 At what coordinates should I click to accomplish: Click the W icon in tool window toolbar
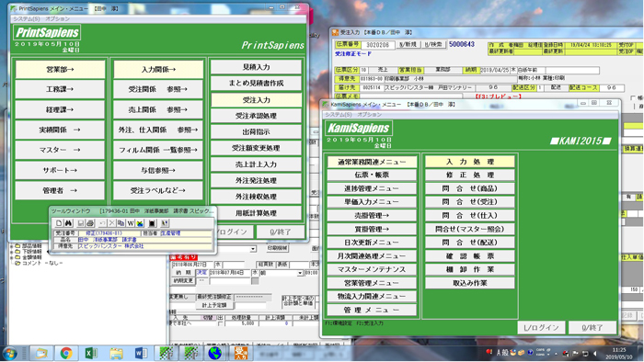(x=131, y=223)
